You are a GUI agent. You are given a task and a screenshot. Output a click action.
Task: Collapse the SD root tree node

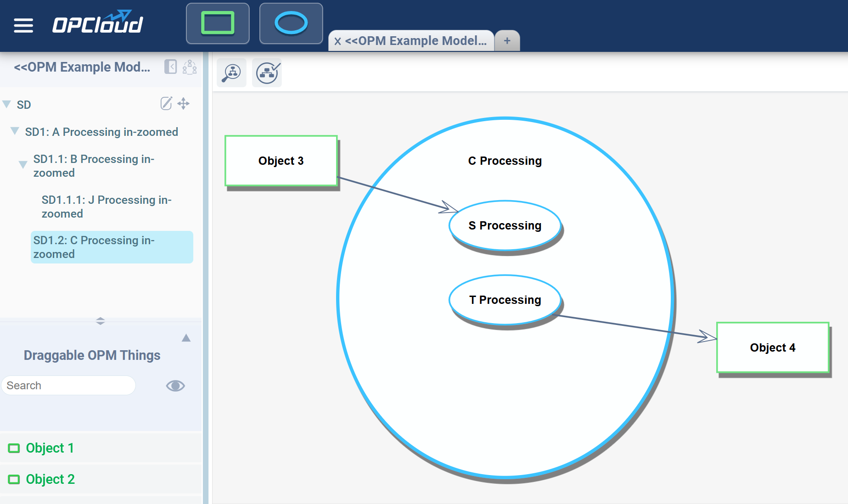pos(7,105)
